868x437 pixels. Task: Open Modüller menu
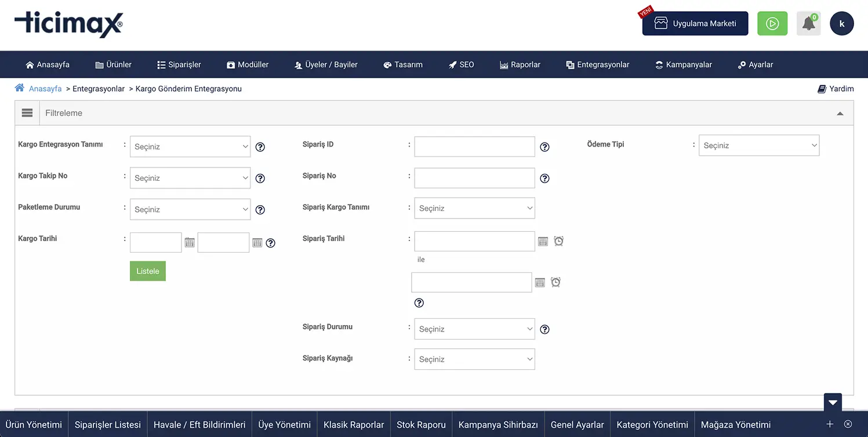pyautogui.click(x=248, y=64)
